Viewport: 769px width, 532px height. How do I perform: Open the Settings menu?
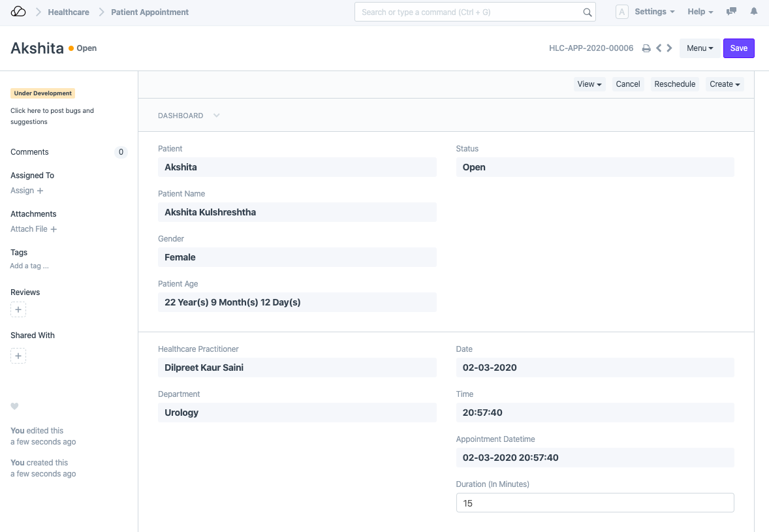[x=654, y=12]
